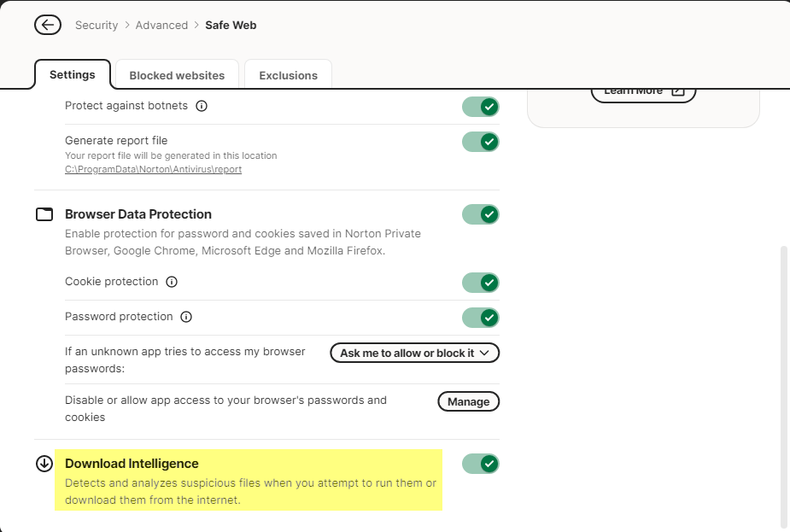The image size is (790, 532).
Task: Open the Exclusions tab
Action: (288, 75)
